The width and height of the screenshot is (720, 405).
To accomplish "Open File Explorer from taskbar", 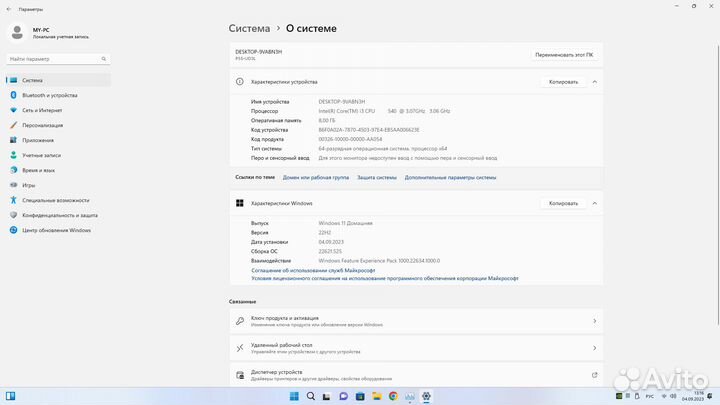I will 377,396.
